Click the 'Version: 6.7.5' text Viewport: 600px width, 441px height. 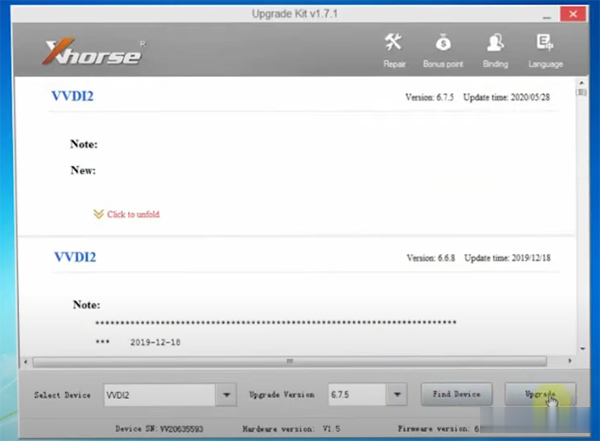(x=429, y=97)
